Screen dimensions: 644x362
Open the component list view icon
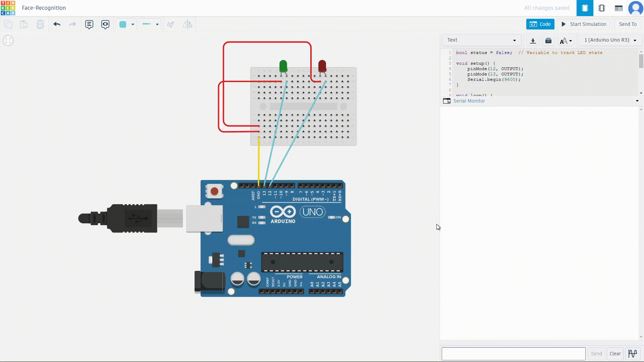pos(619,8)
